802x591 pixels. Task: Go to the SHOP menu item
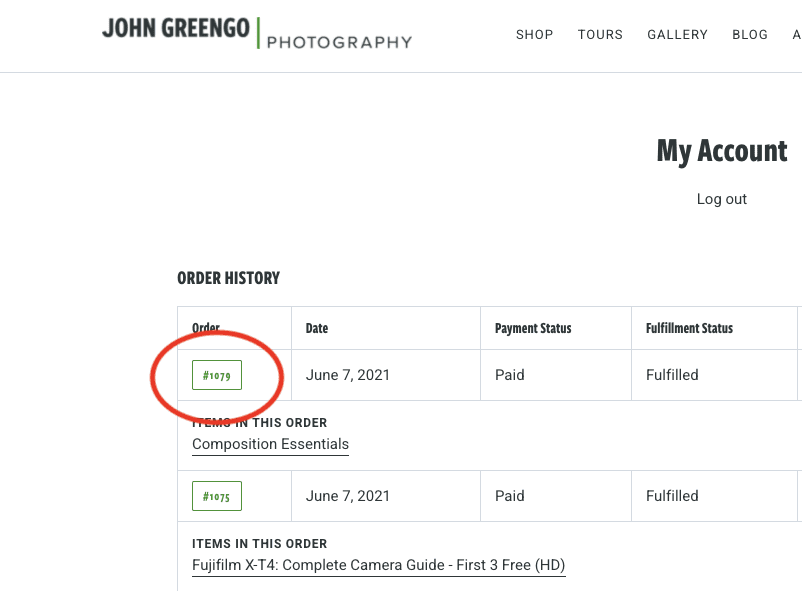pos(534,35)
